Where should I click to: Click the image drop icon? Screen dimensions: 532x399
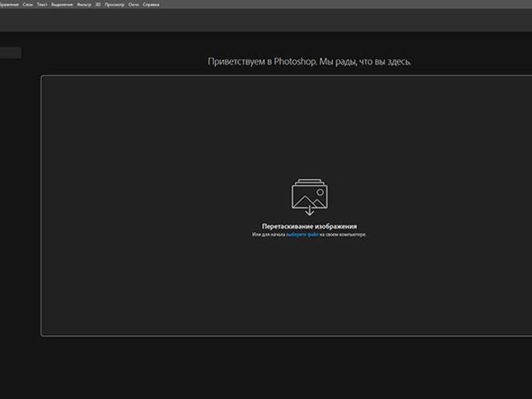(x=309, y=197)
